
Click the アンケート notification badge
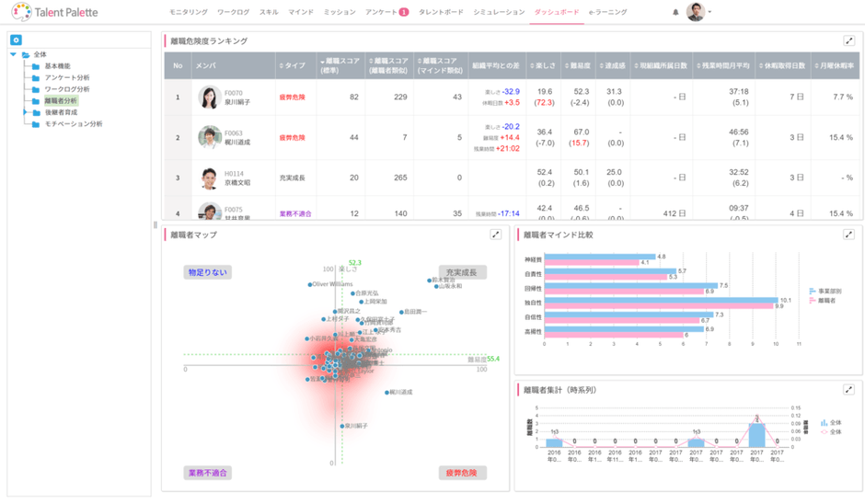[x=403, y=13]
